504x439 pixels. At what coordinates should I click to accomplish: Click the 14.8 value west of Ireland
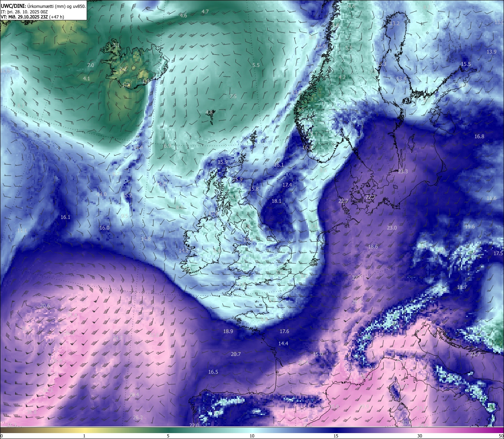(146, 239)
